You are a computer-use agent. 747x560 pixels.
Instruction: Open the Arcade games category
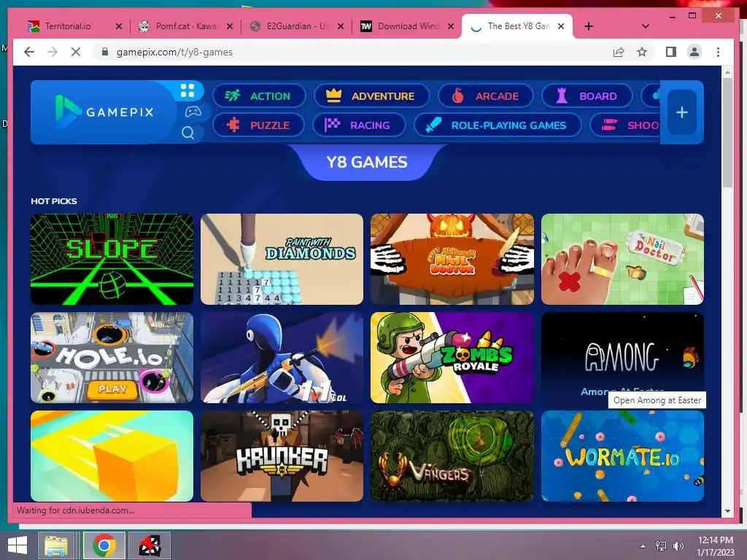(485, 96)
